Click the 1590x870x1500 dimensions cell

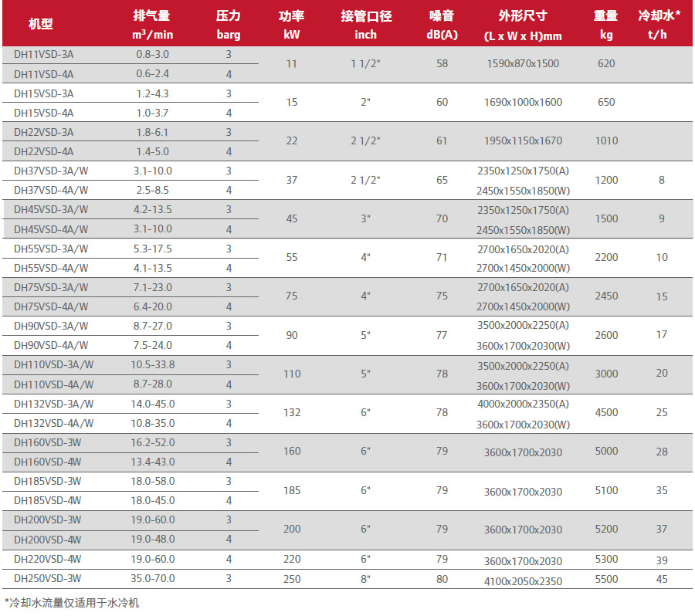click(x=523, y=64)
